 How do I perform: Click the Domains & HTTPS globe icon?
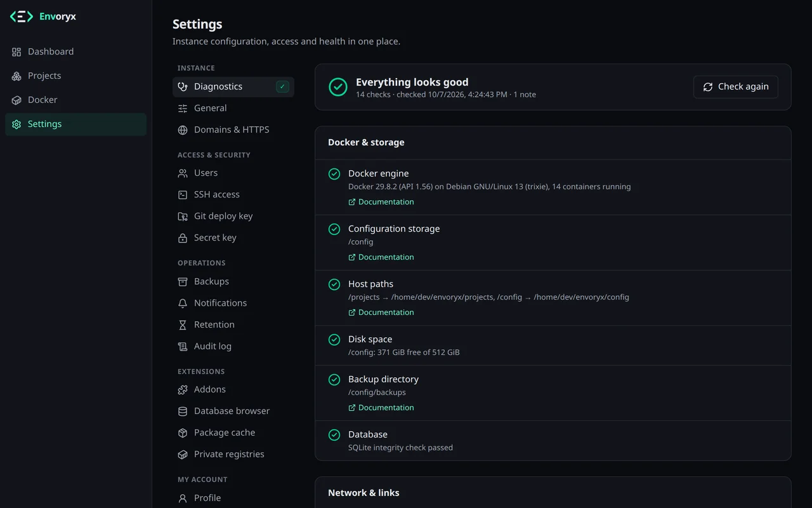pos(183,130)
